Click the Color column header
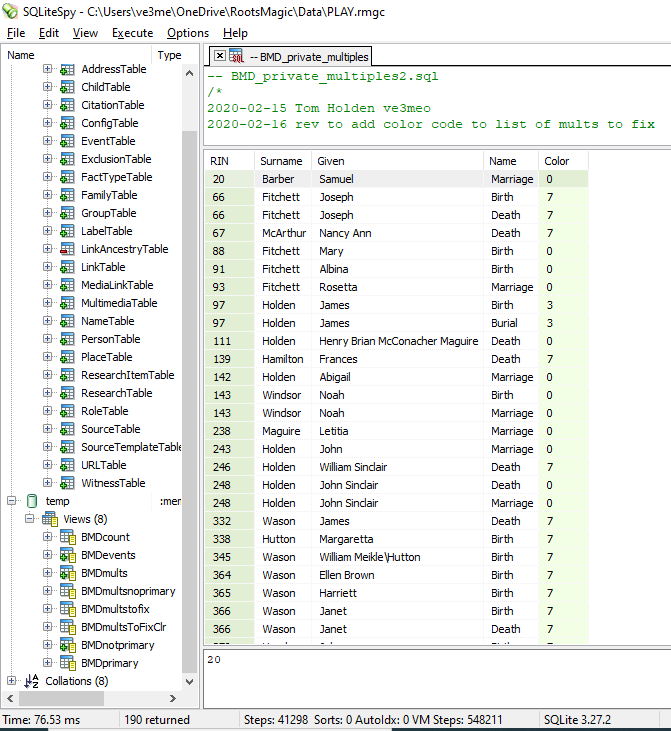 click(563, 161)
